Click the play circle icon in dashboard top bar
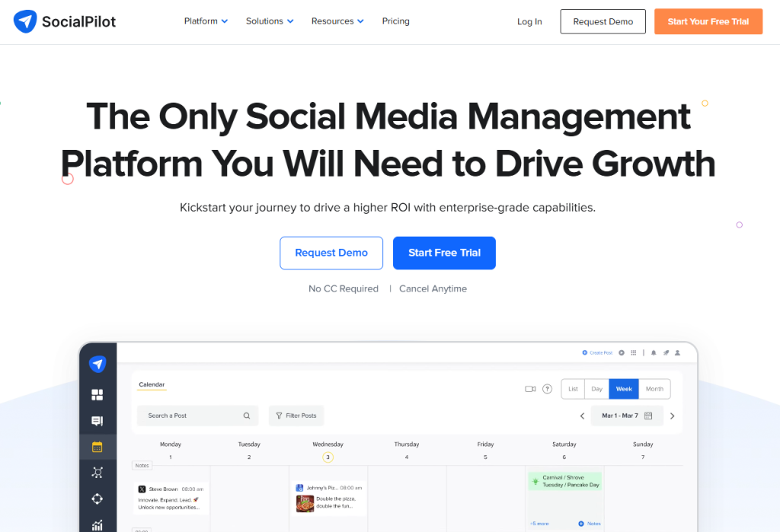Viewport: 780px width, 532px height. 622,352
